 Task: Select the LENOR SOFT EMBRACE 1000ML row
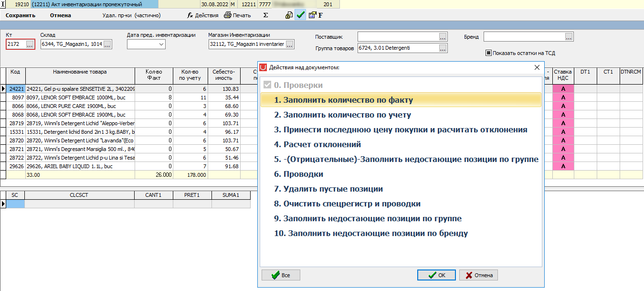[80, 97]
